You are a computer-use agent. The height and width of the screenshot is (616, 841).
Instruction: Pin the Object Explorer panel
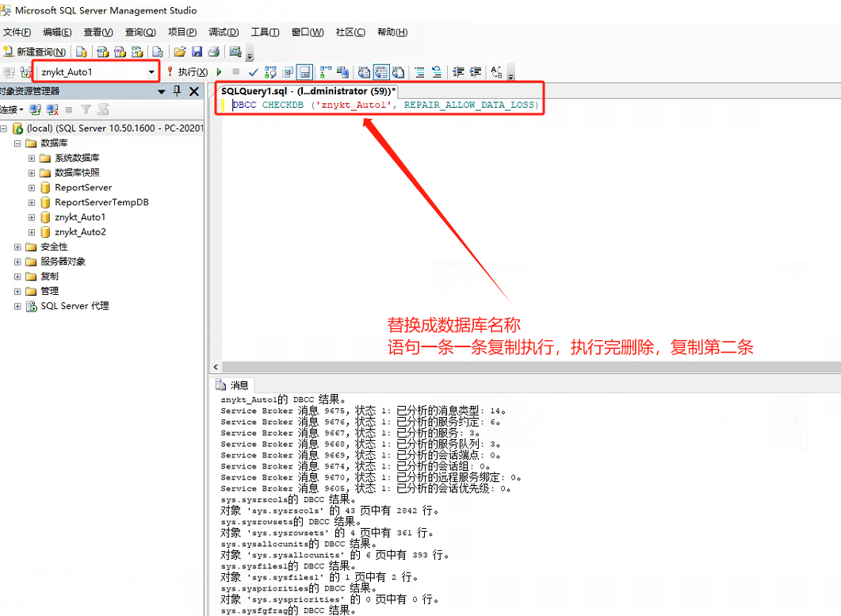click(177, 91)
